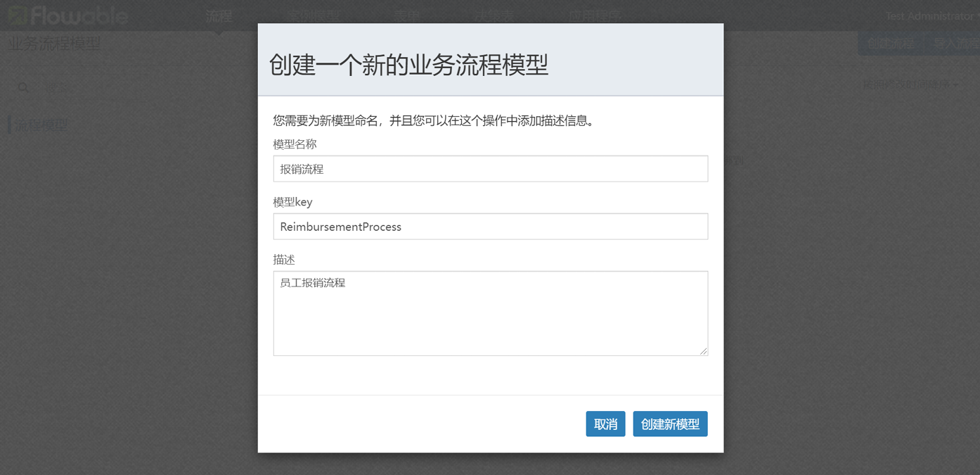
Task: Click the 创建流程 button in the background
Action: [x=890, y=44]
